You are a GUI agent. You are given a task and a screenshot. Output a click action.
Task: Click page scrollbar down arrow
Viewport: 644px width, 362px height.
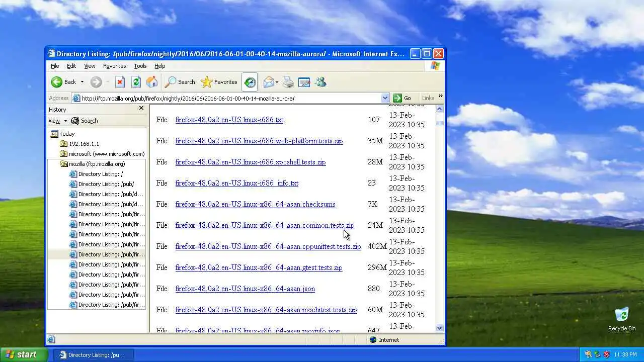tap(440, 328)
